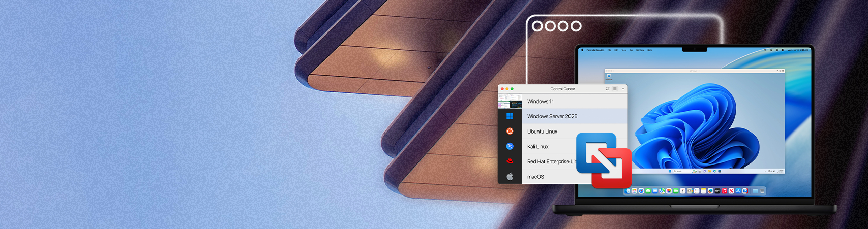Switch Control Center to compact list view
Screen dimensions: 868x229
615,89
